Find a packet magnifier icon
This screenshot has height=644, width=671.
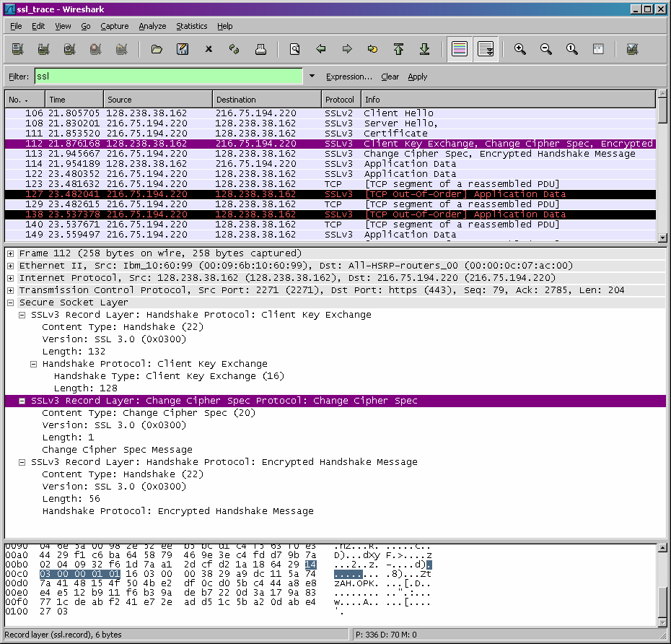click(x=295, y=49)
